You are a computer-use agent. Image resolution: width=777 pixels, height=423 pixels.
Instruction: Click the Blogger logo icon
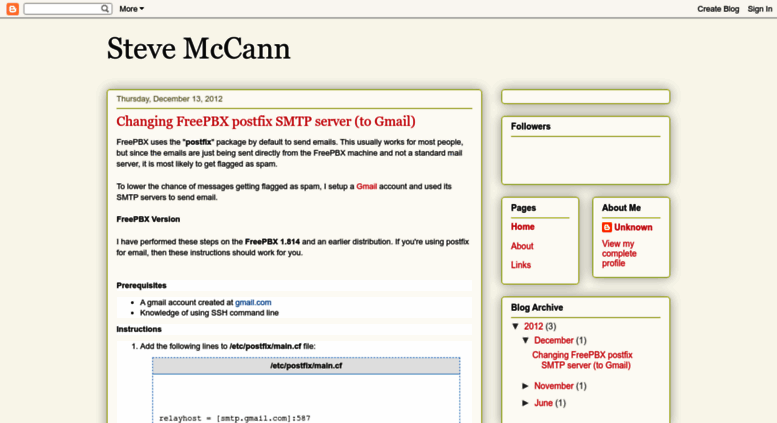point(12,9)
